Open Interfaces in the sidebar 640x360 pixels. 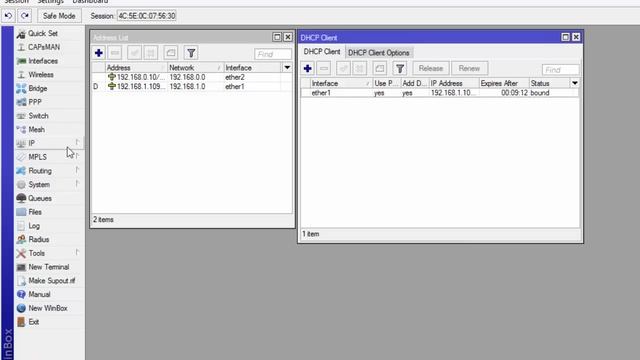43,61
